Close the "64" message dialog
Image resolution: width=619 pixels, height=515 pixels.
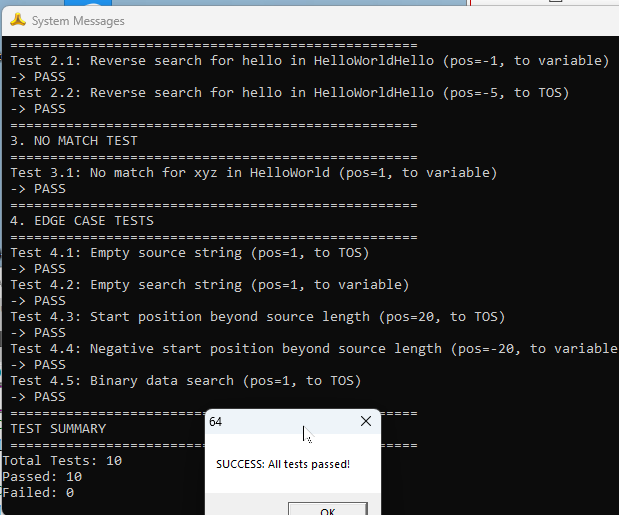pyautogui.click(x=365, y=422)
